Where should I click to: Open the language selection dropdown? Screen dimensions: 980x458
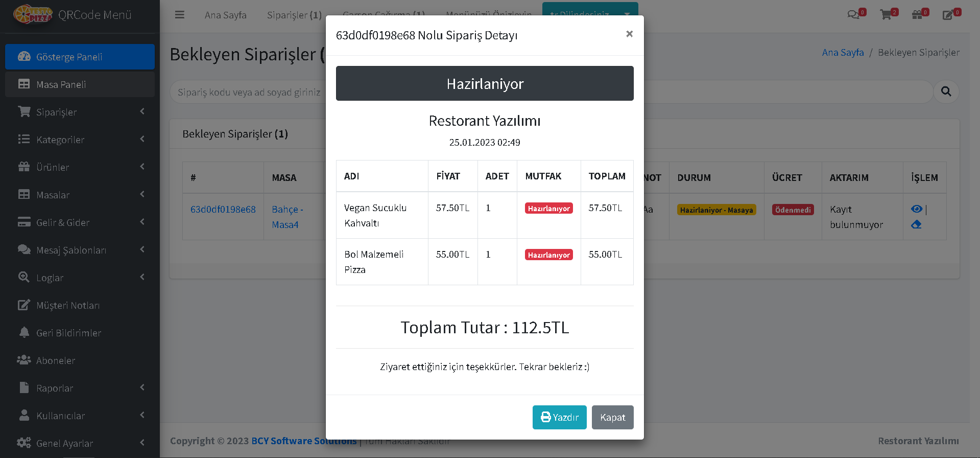tap(590, 11)
